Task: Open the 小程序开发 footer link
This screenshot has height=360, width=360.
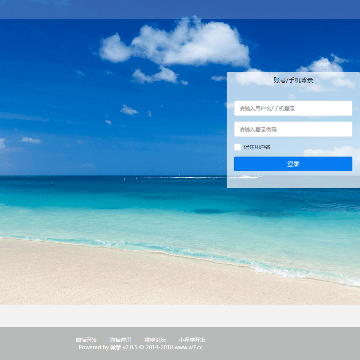Action: [x=192, y=340]
